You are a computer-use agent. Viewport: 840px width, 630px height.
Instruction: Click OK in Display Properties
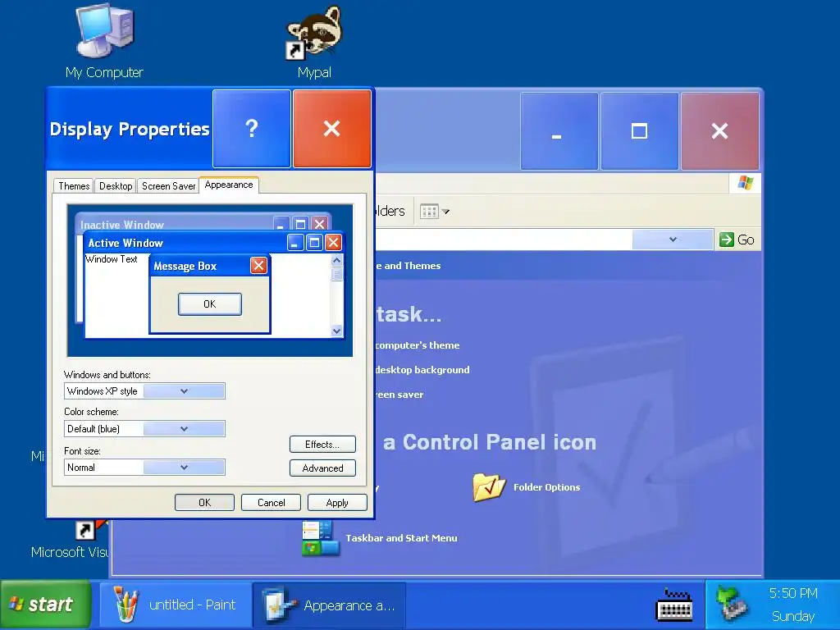204,503
